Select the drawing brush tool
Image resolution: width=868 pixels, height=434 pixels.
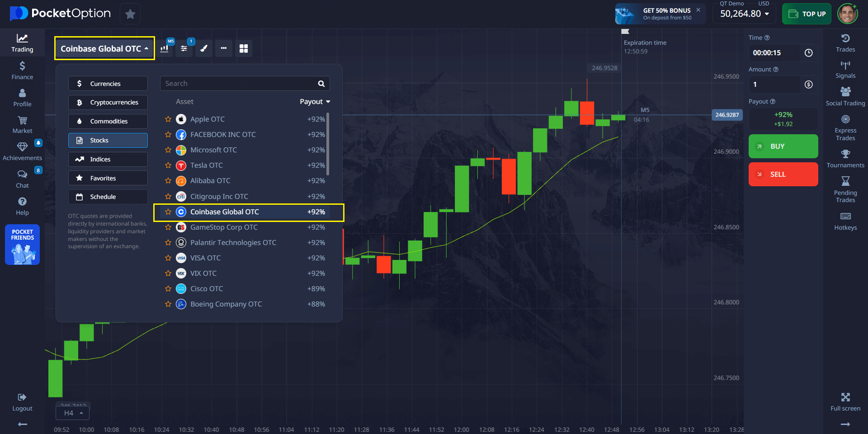(204, 48)
